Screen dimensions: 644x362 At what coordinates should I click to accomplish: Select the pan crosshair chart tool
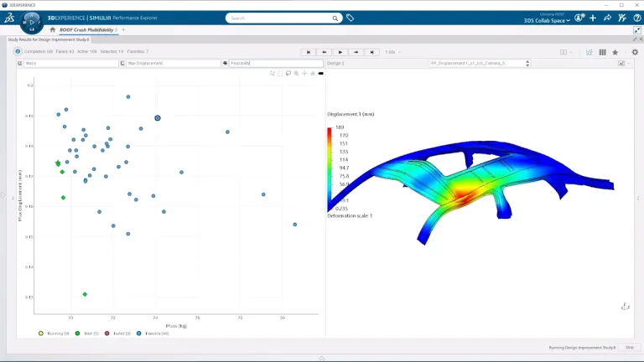pyautogui.click(x=304, y=73)
